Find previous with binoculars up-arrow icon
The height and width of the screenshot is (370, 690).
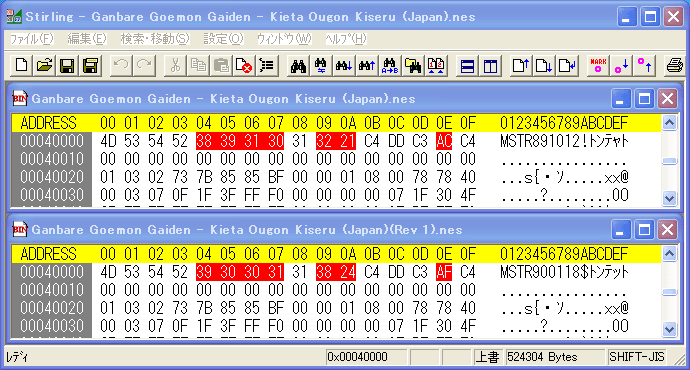click(x=367, y=66)
